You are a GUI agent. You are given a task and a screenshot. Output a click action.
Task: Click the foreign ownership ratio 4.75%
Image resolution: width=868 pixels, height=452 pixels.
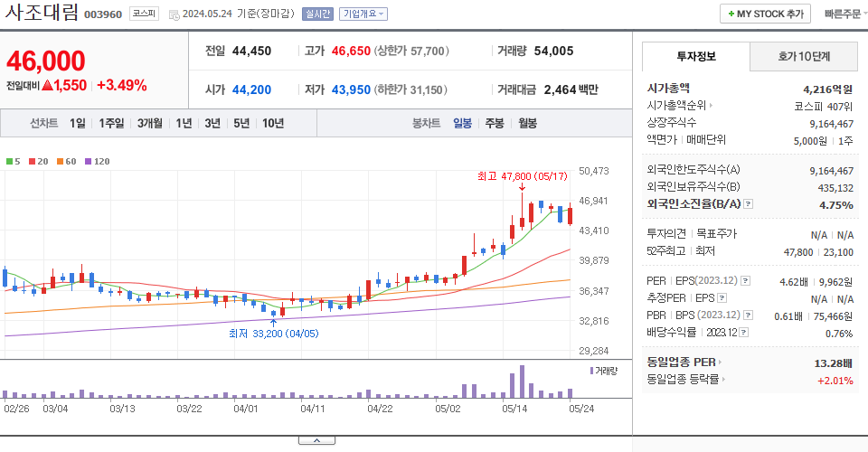pos(835,205)
